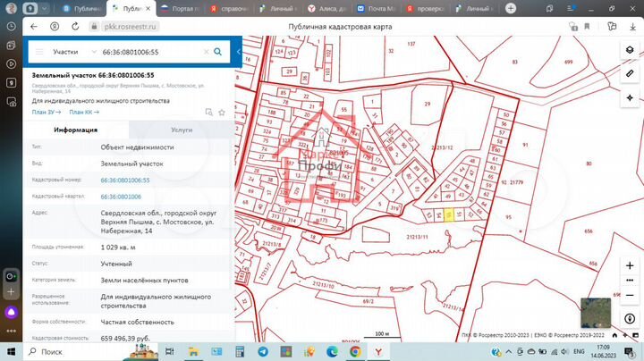Open the hamburger menu in search bar

[38, 53]
